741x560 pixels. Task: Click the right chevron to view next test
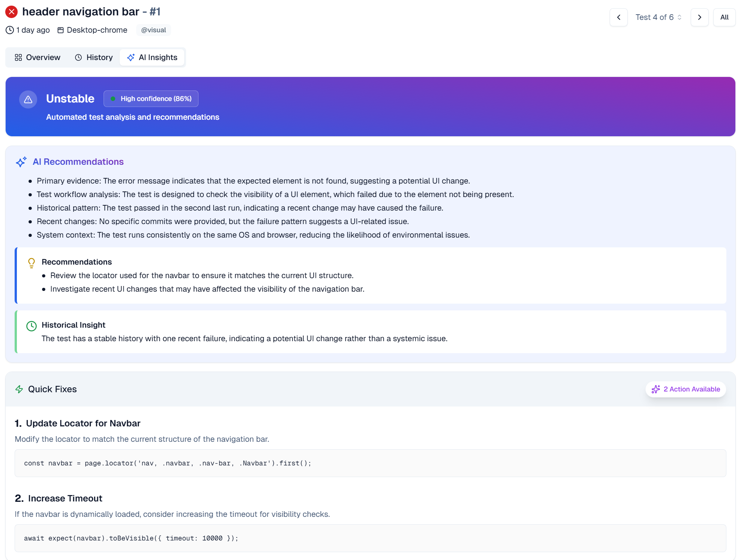(699, 17)
